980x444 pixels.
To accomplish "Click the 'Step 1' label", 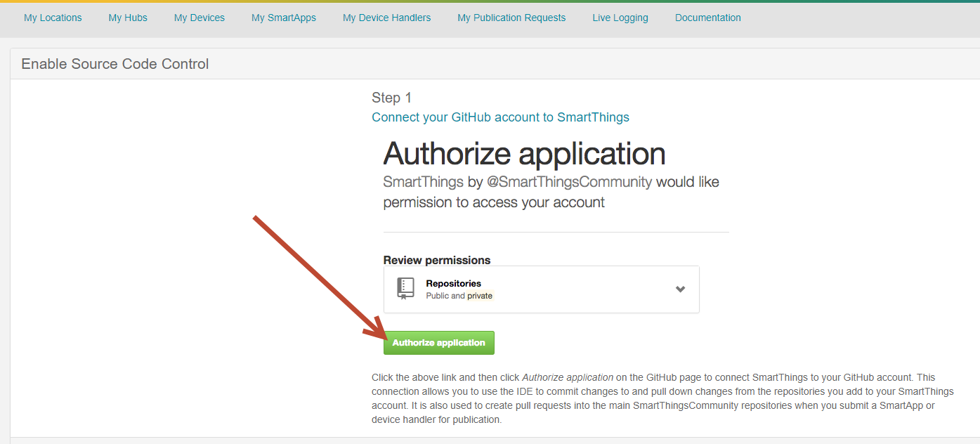I will click(392, 98).
